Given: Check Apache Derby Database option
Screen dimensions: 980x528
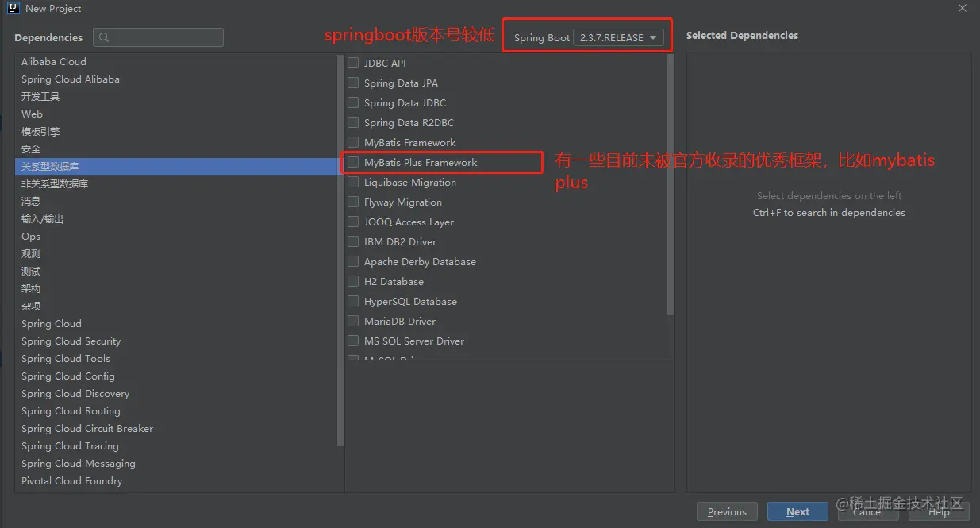Looking at the screenshot, I should [353, 261].
